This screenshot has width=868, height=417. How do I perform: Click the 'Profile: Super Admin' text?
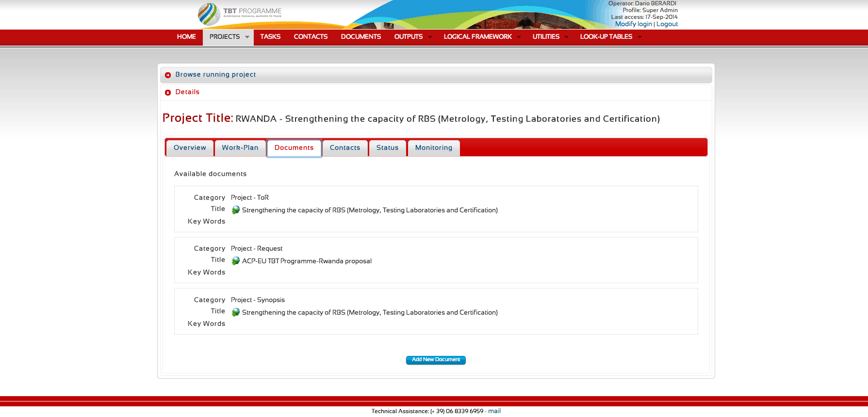(x=650, y=10)
